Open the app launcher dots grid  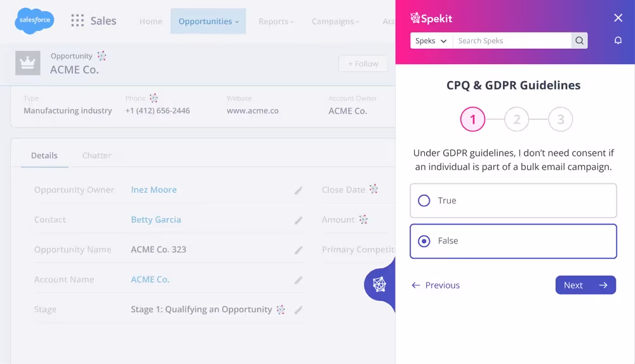tap(77, 21)
